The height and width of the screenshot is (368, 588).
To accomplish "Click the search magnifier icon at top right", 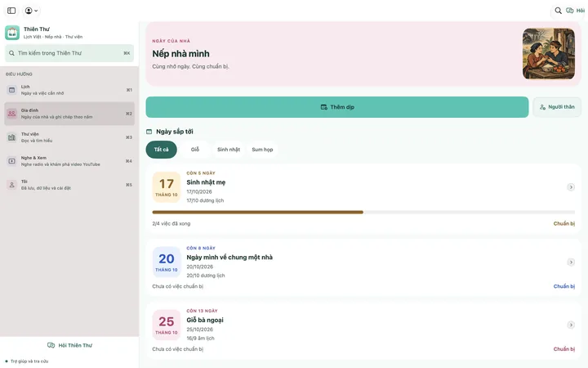I will (x=558, y=11).
